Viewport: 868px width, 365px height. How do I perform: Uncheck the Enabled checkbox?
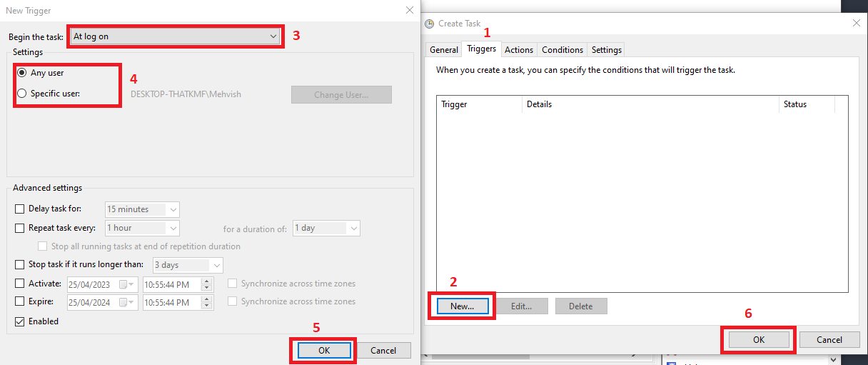pyautogui.click(x=20, y=321)
